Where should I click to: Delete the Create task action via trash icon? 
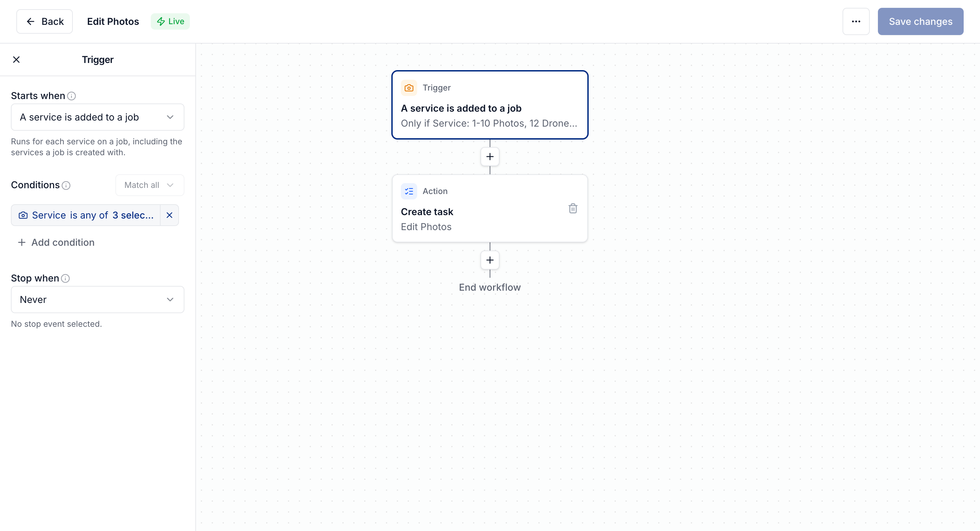point(573,208)
